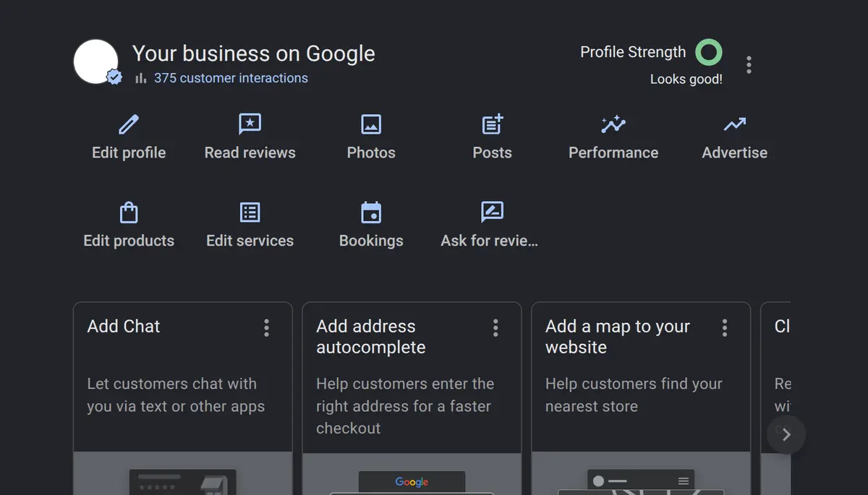Screen dimensions: 868x495
Task: Click the faster checkout description text
Action: (x=405, y=406)
